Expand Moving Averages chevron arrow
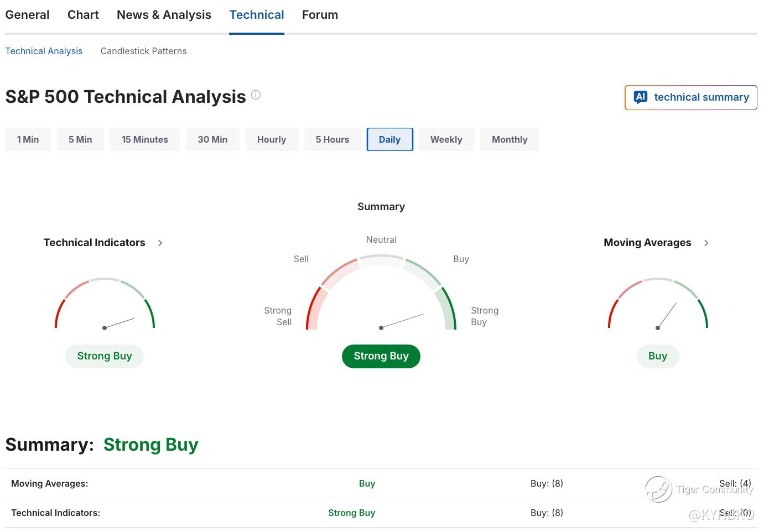 tap(706, 243)
